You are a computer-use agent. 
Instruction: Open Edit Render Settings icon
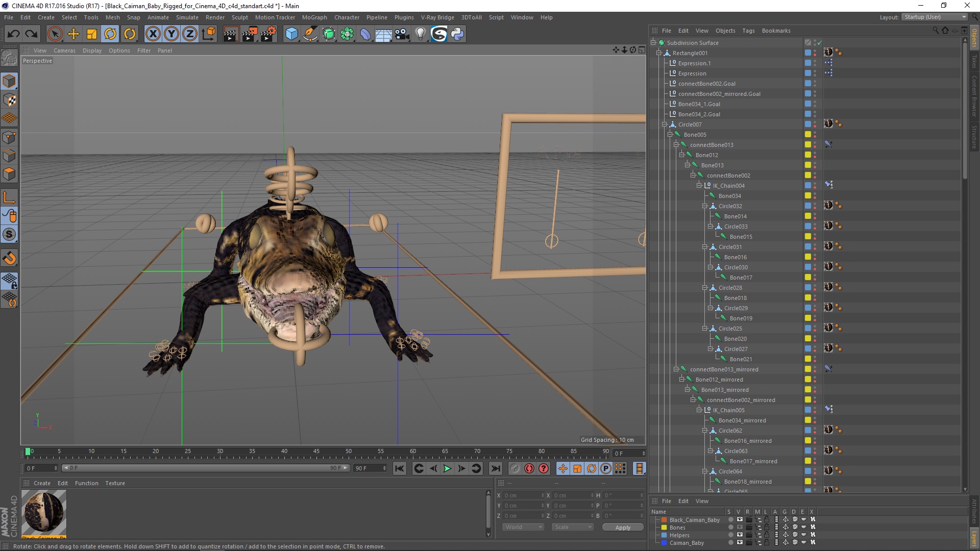[268, 34]
